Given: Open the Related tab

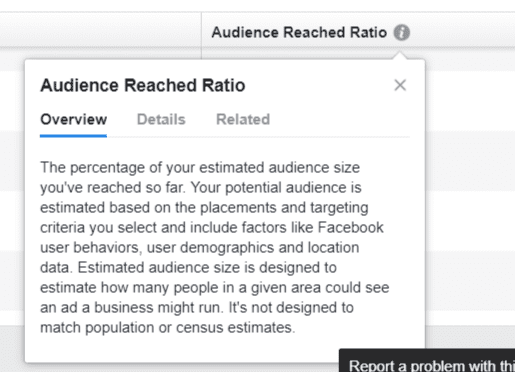Looking at the screenshot, I should 243,119.
